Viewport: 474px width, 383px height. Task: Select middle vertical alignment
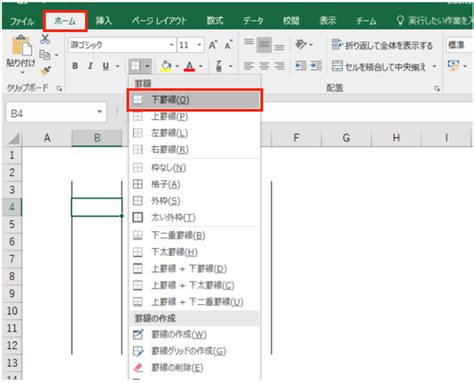pos(264,45)
